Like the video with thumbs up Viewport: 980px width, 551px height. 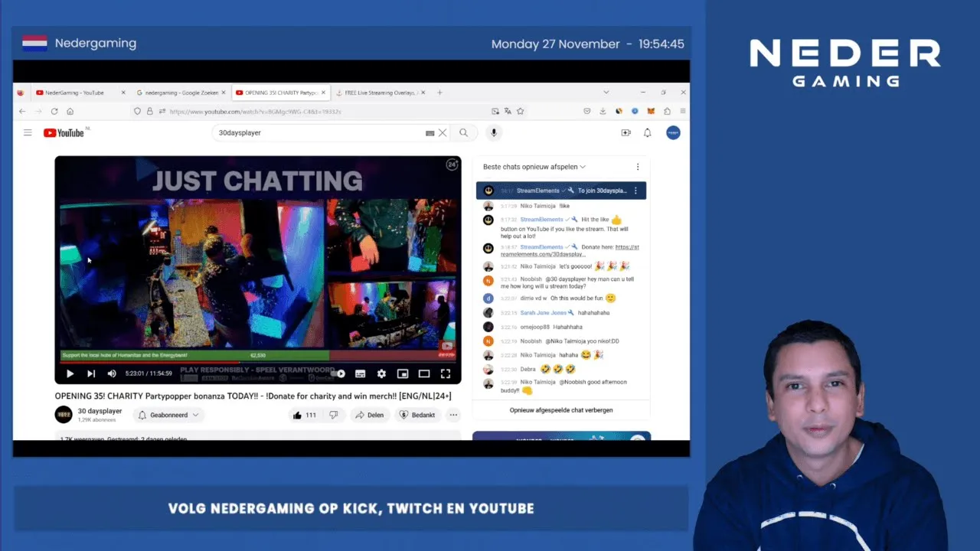(x=304, y=415)
